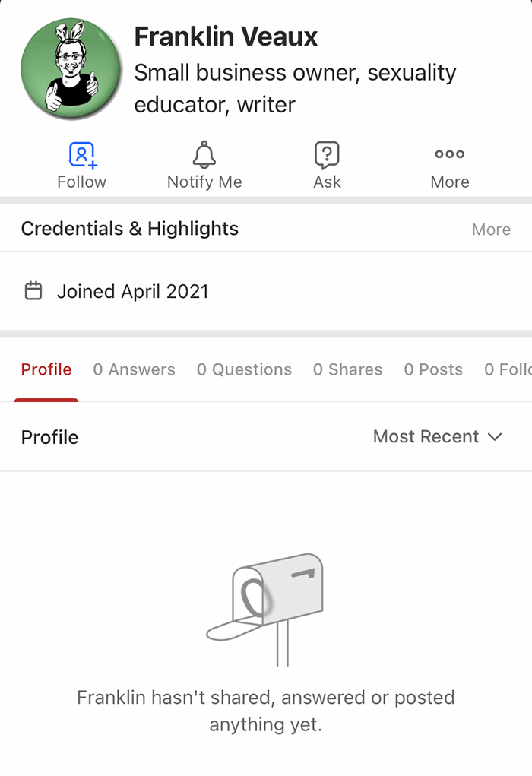532x776 pixels.
Task: Tap the empty mailbox illustration
Action: coord(264,610)
